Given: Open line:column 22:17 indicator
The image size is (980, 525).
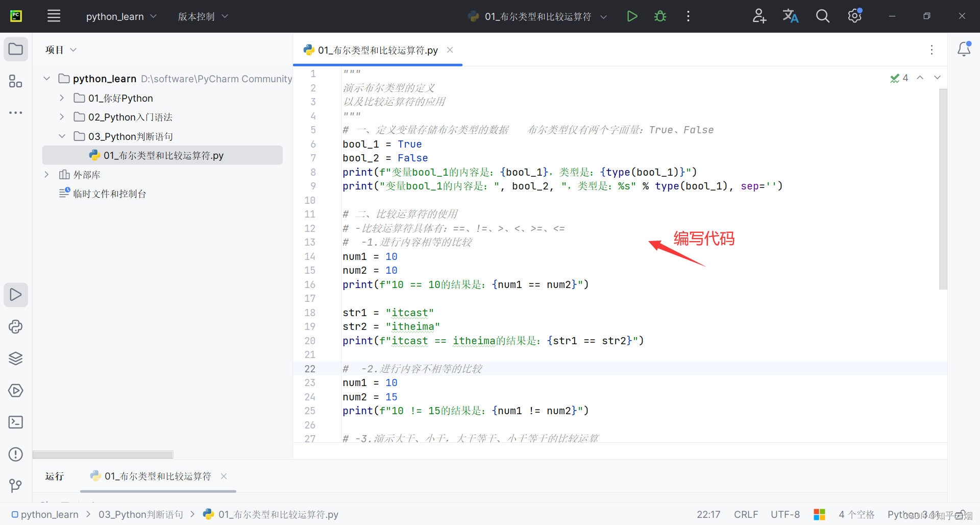Looking at the screenshot, I should point(708,514).
